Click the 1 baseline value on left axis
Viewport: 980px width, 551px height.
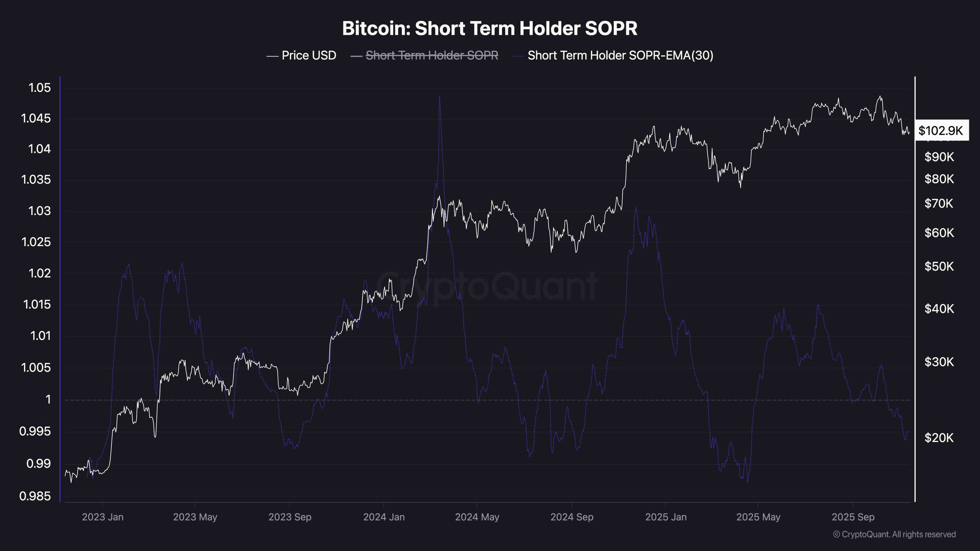pos(48,399)
